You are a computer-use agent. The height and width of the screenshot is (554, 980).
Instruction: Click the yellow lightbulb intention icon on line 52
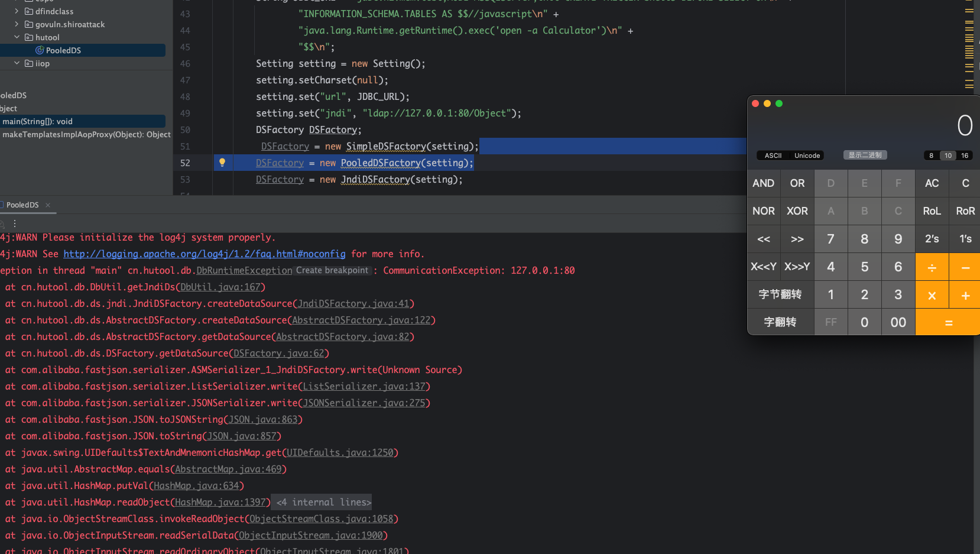(222, 163)
